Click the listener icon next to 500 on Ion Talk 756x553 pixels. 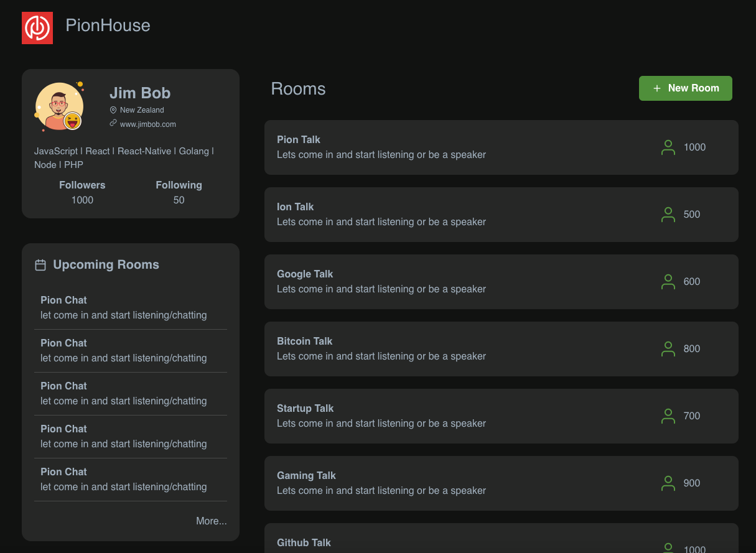pyautogui.click(x=668, y=215)
